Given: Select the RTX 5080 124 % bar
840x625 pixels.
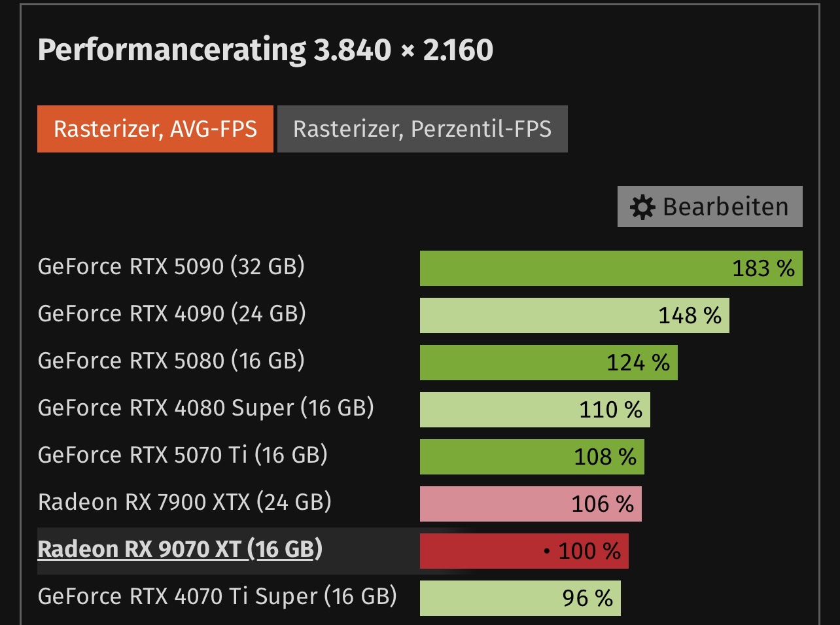Looking at the screenshot, I should pos(548,363).
